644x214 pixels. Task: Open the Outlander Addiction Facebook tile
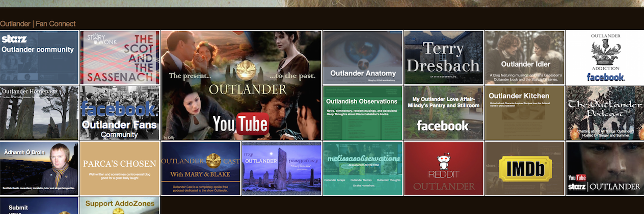[x=605, y=57]
